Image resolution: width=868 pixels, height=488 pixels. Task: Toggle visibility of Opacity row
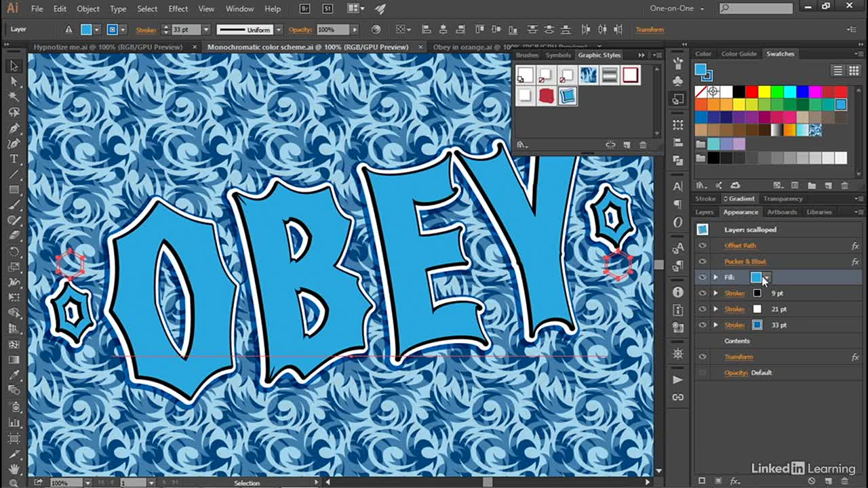(702, 372)
